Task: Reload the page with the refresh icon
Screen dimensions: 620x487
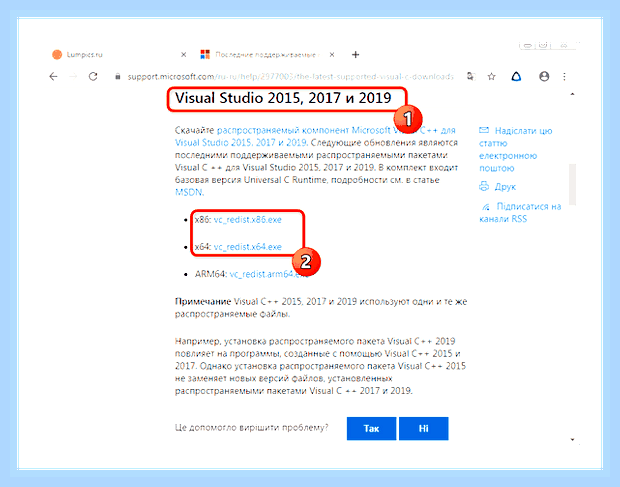Action: coord(93,77)
